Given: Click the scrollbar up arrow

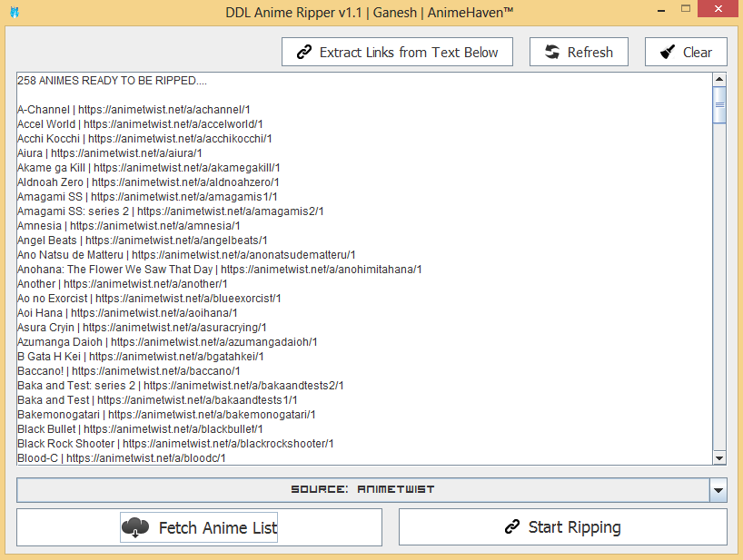Looking at the screenshot, I should tap(719, 80).
